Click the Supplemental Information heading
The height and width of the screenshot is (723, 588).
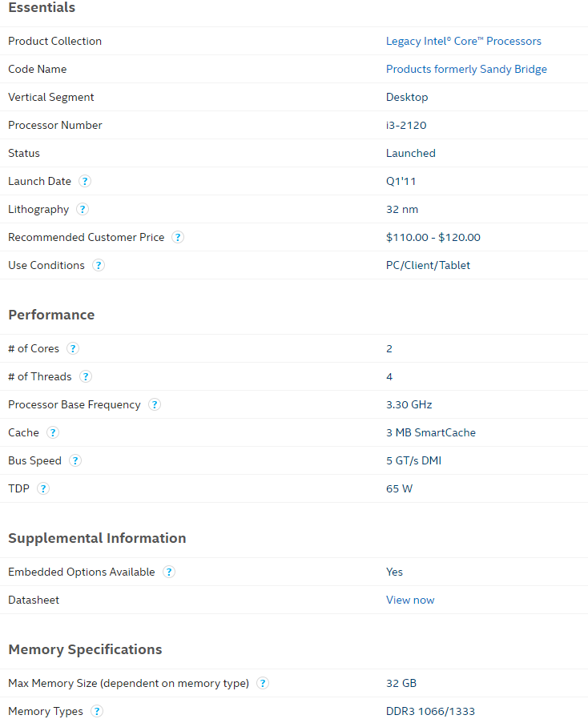[97, 538]
